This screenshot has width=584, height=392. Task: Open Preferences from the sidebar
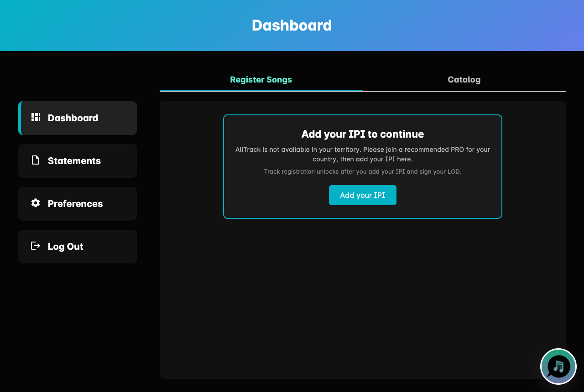coord(78,204)
